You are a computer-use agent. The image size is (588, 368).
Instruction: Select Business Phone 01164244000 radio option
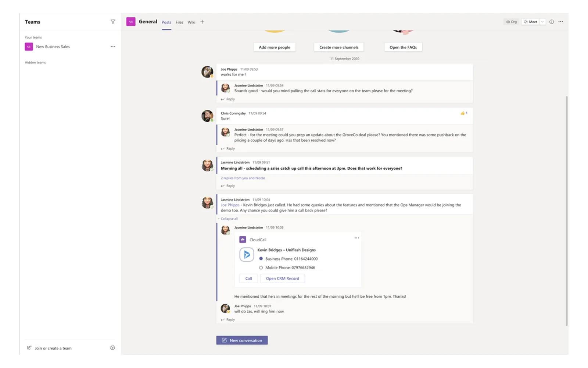click(x=261, y=259)
